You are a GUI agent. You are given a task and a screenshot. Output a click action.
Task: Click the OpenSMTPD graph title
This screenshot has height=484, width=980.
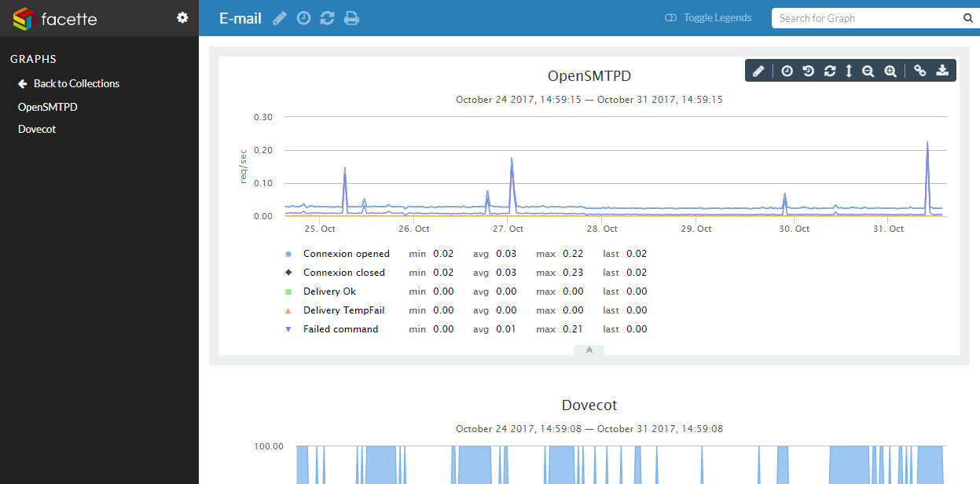coord(589,76)
